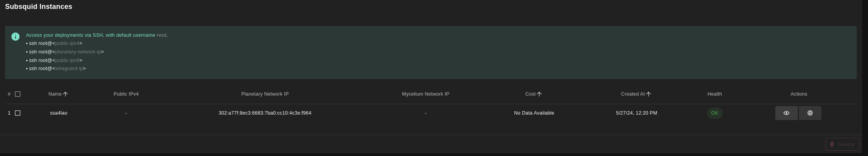Click the Public IPv4 column header
Image resolution: width=868 pixels, height=156 pixels.
coord(126,94)
